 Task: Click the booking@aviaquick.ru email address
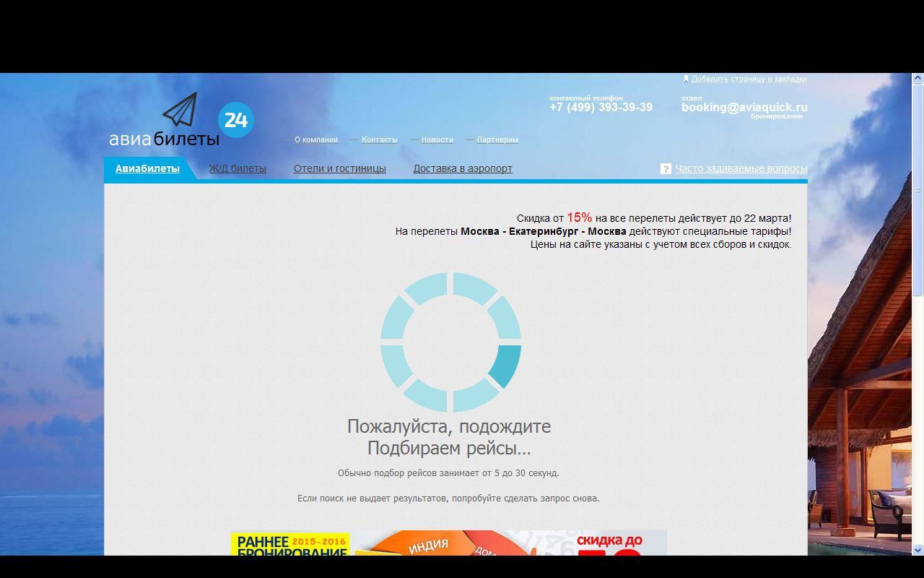pos(744,107)
